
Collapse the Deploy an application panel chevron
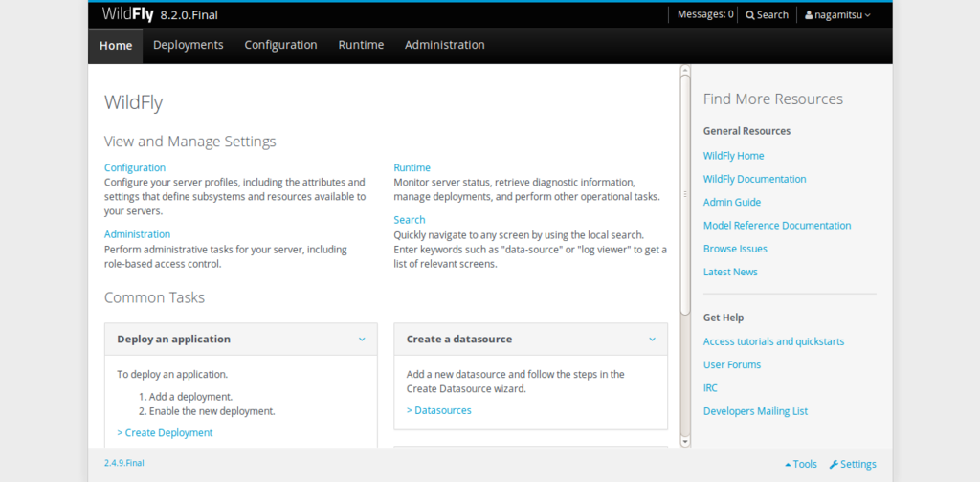[361, 339]
